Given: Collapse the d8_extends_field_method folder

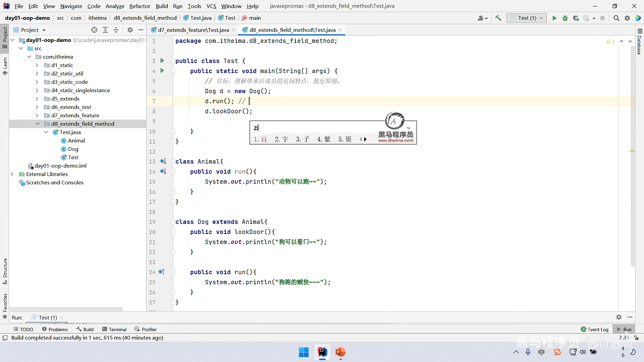Looking at the screenshot, I should pos(37,124).
